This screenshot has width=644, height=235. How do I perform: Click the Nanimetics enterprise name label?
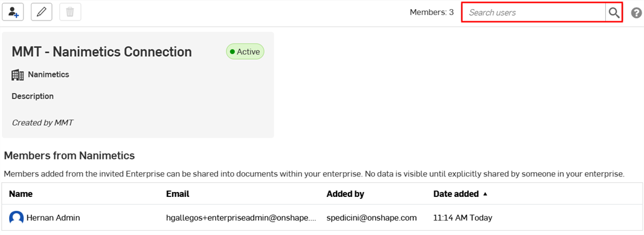pyautogui.click(x=48, y=75)
